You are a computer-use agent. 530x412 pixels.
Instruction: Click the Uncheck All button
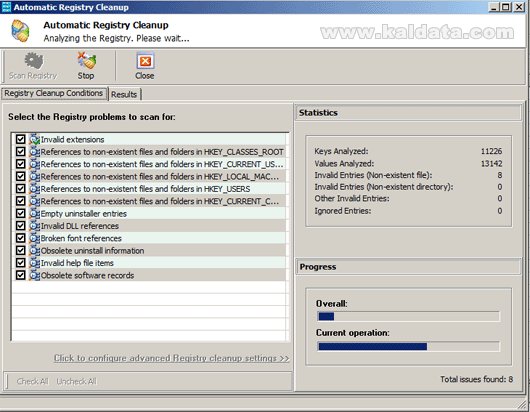point(76,381)
